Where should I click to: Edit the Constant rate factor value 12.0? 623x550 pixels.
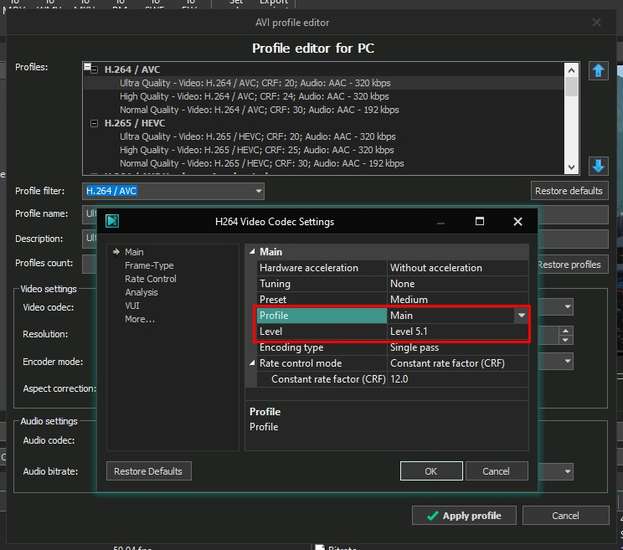[458, 379]
